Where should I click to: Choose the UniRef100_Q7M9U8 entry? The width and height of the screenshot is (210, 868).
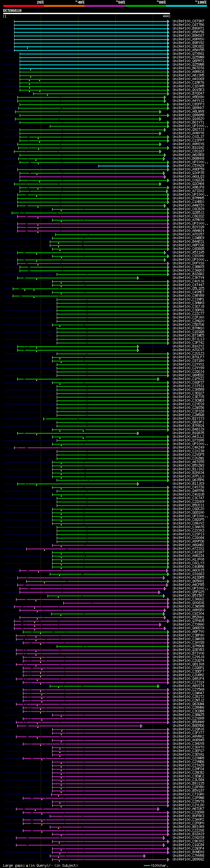(x=188, y=646)
